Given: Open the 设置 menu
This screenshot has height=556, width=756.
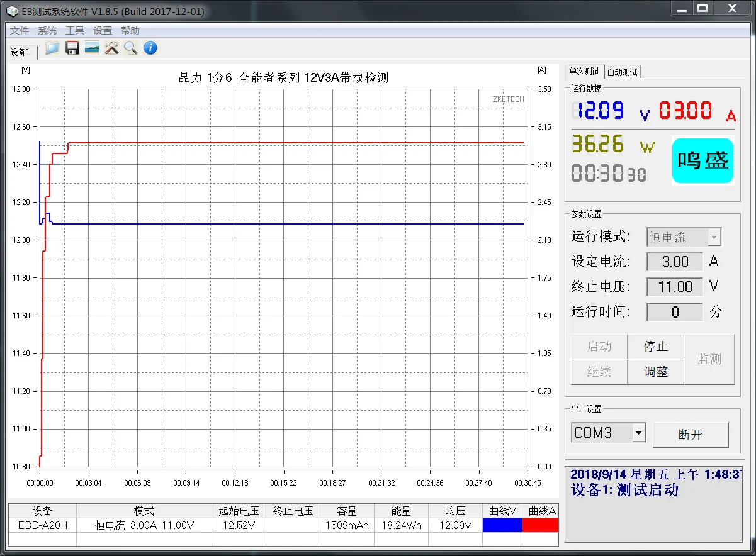Looking at the screenshot, I should 103,31.
